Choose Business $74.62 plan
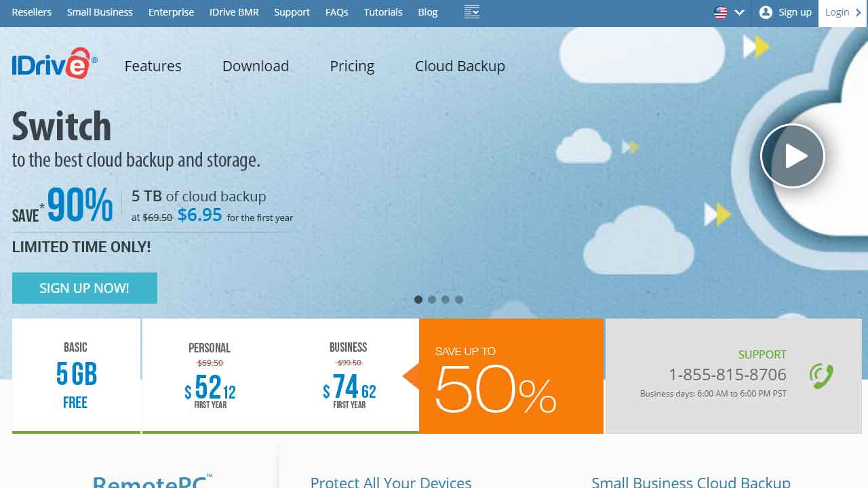 tap(349, 375)
